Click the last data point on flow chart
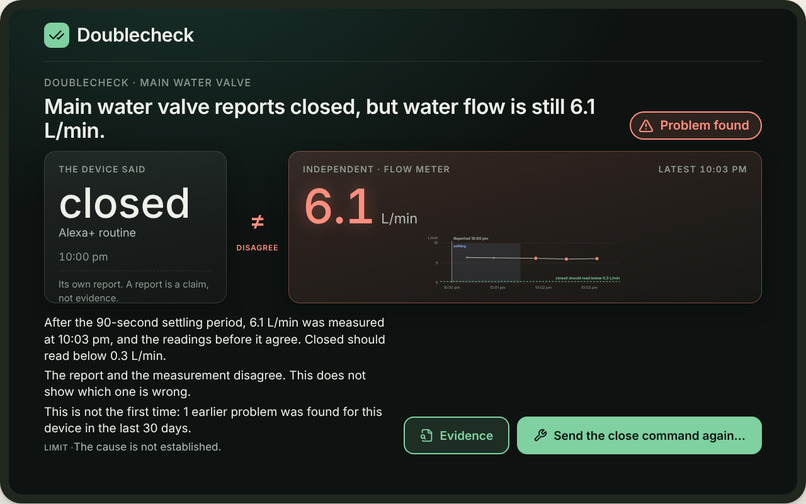The image size is (806, 504). pyautogui.click(x=597, y=259)
